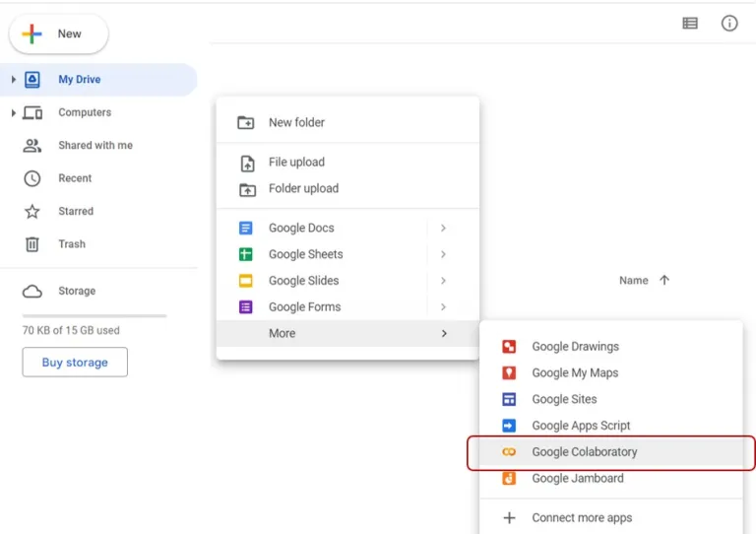Click the Google Sites icon

(x=509, y=399)
